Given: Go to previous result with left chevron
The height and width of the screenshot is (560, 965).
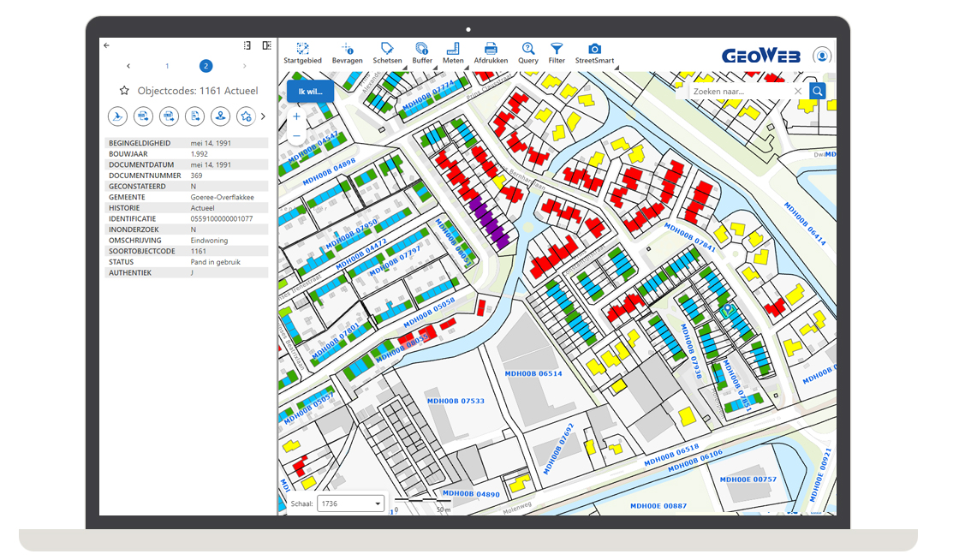Looking at the screenshot, I should (128, 66).
